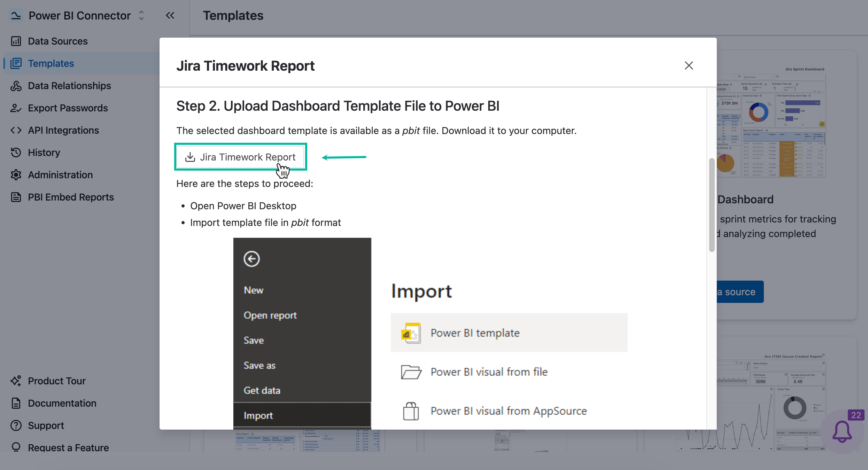Screen dimensions: 868x470
Task: Click the Jira Timework Report dialog title
Action: [245, 66]
